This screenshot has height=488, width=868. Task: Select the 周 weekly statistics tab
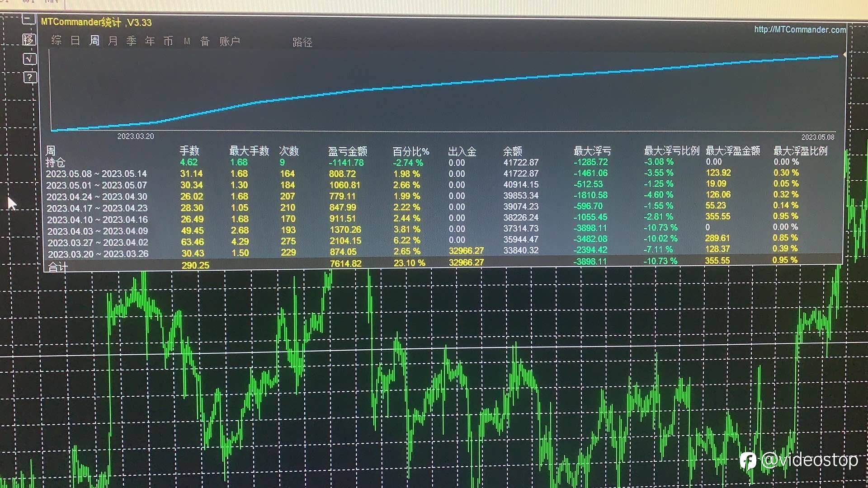94,41
